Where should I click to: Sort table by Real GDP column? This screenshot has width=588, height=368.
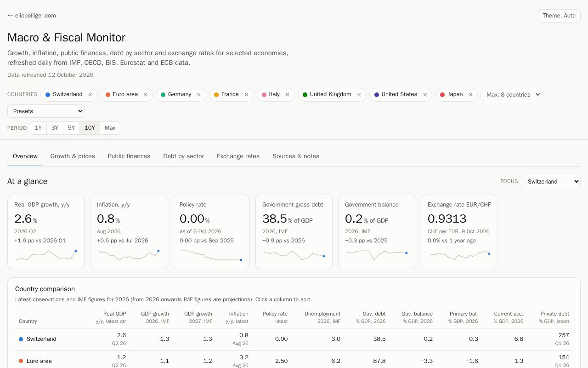[111, 317]
